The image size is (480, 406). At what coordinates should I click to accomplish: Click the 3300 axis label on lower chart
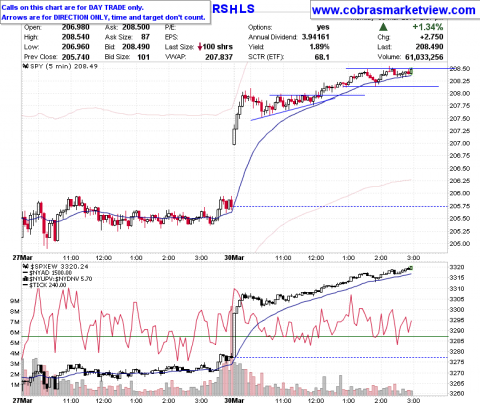click(x=457, y=310)
